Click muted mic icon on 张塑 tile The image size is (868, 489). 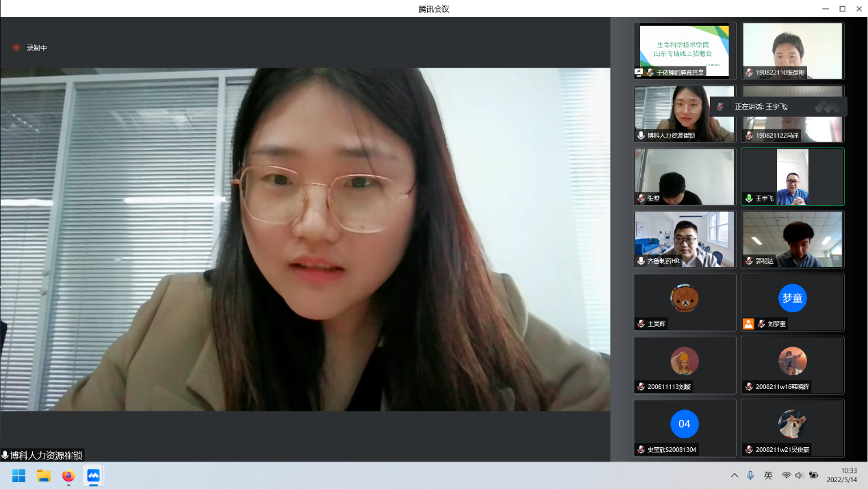tap(641, 199)
